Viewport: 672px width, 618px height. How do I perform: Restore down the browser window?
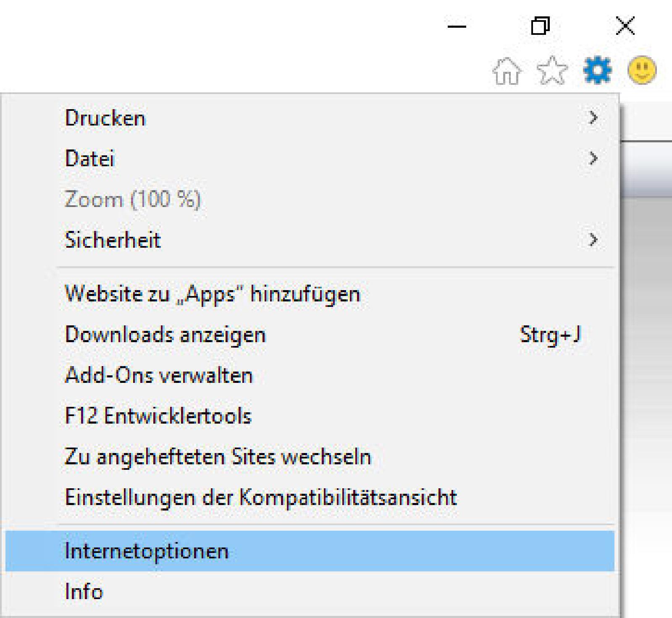point(540,26)
